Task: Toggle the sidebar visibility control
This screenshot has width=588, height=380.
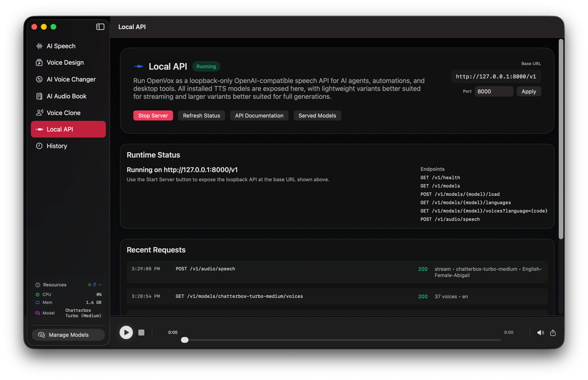Action: pos(100,27)
